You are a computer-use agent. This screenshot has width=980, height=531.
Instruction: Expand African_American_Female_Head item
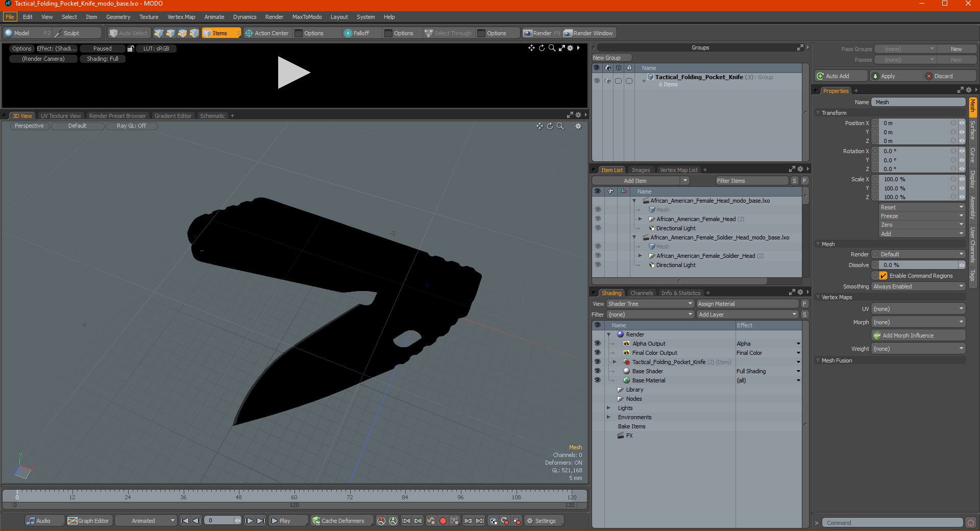[640, 219]
